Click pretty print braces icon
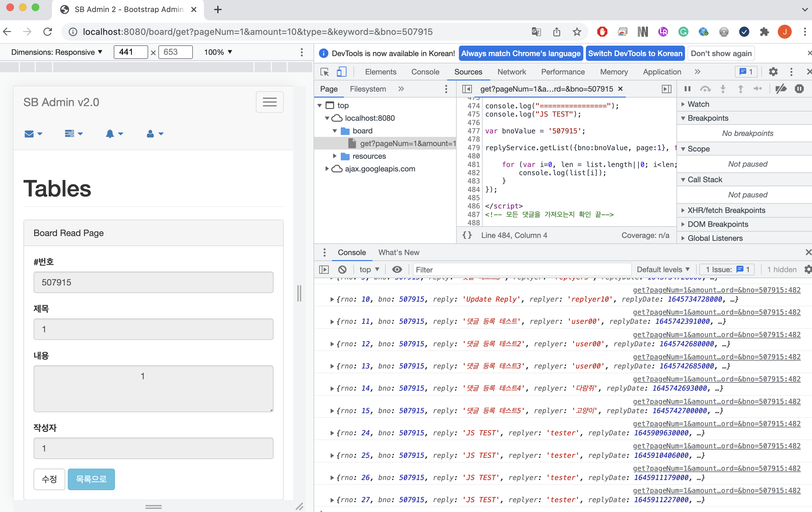This screenshot has width=812, height=512. tap(467, 235)
